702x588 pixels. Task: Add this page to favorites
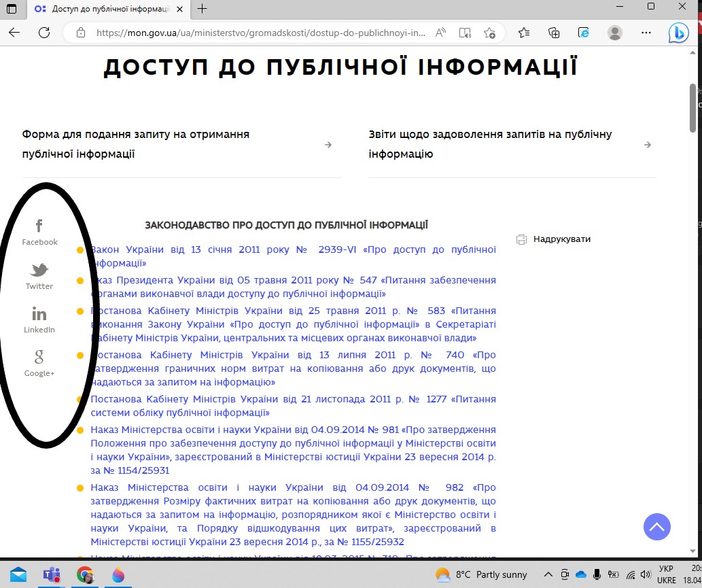(x=489, y=33)
